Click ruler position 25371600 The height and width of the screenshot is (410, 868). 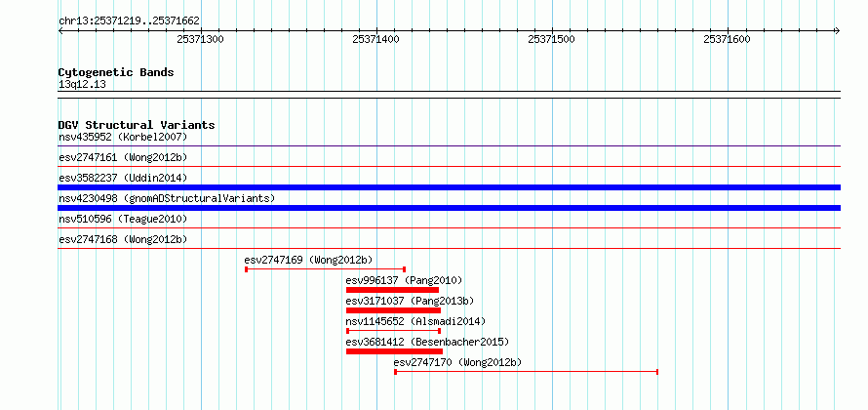(x=727, y=39)
